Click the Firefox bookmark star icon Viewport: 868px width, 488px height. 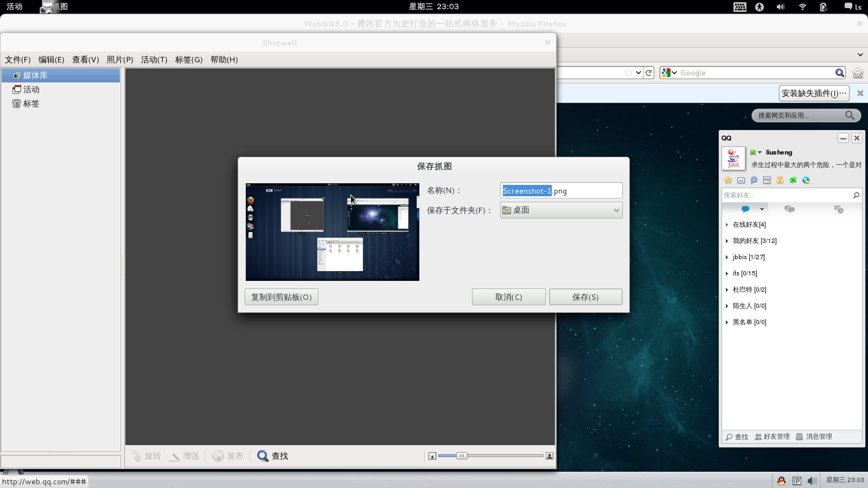[x=628, y=73]
